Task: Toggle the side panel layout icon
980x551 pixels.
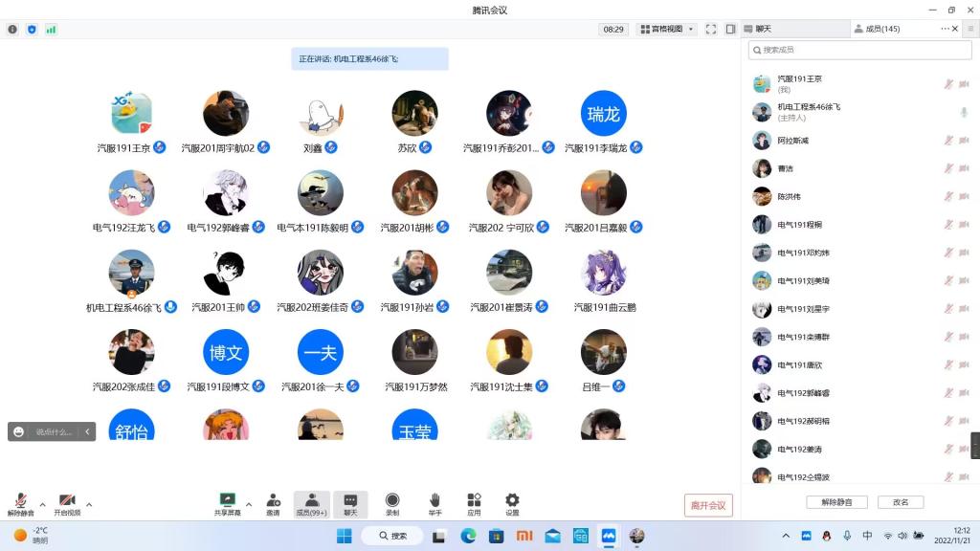Action: pos(730,30)
